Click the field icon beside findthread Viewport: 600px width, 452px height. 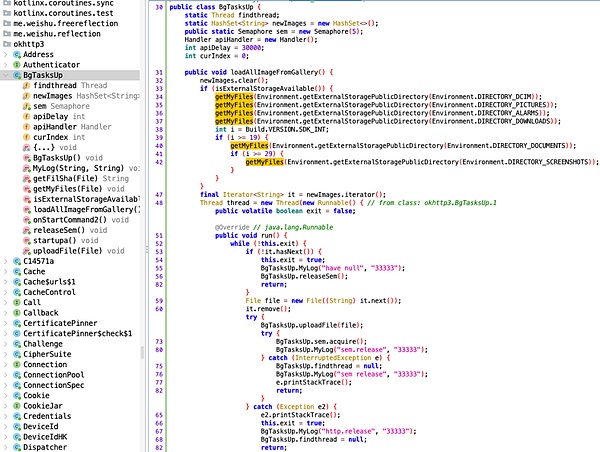click(26, 87)
